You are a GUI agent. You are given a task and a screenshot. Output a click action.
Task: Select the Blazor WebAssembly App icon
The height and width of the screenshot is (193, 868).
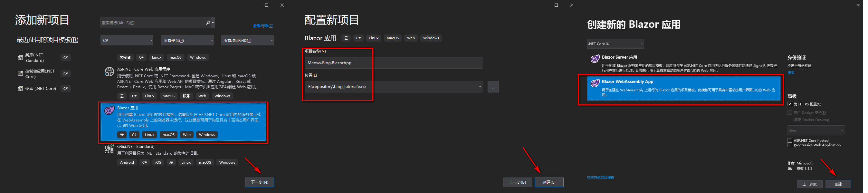tap(595, 83)
